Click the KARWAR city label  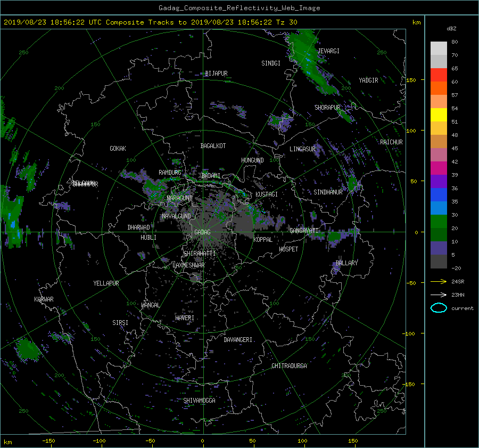(x=44, y=299)
